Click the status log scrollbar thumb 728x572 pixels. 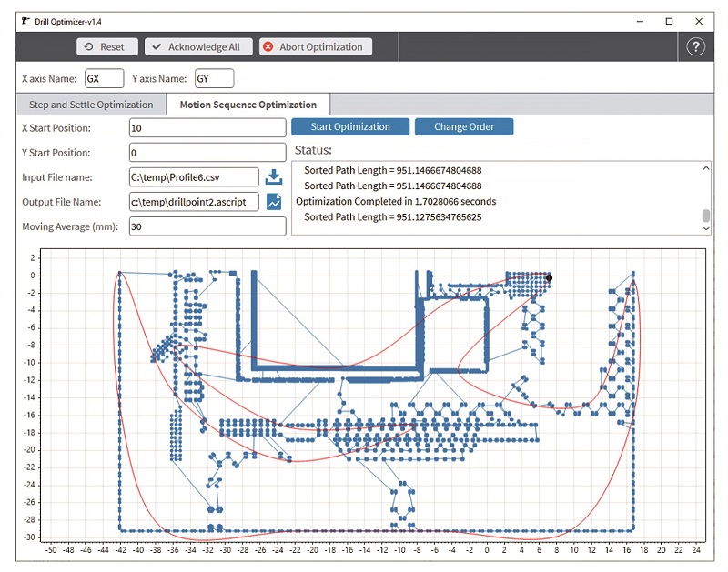[706, 216]
